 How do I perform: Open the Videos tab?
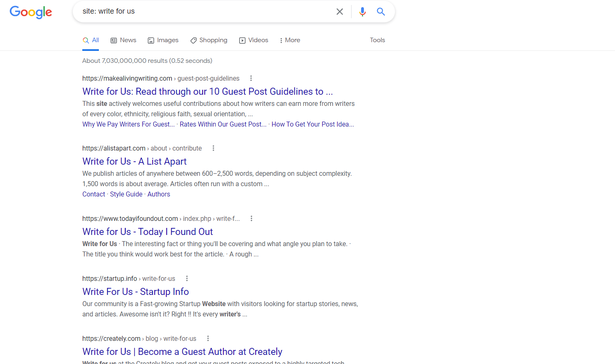pyautogui.click(x=254, y=40)
